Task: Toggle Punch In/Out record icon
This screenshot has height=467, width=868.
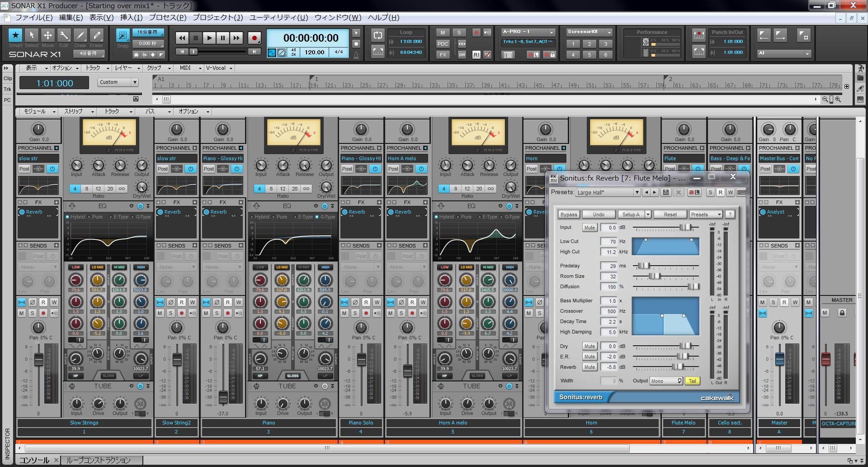Action: click(x=699, y=35)
